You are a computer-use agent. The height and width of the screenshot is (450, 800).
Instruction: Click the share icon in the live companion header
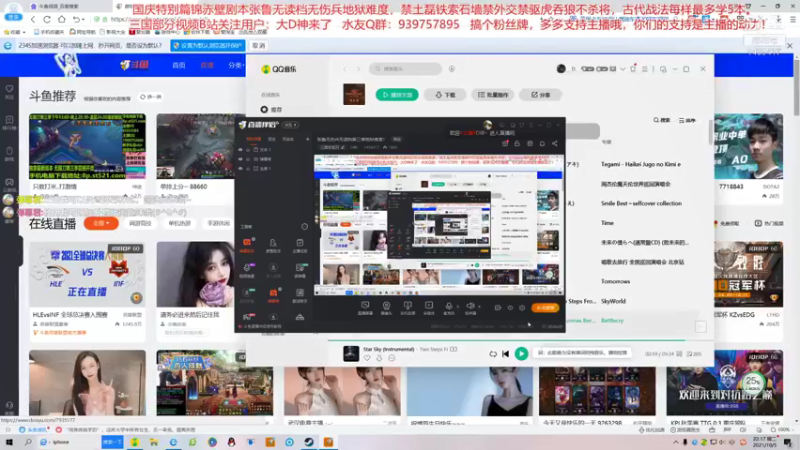click(x=555, y=144)
